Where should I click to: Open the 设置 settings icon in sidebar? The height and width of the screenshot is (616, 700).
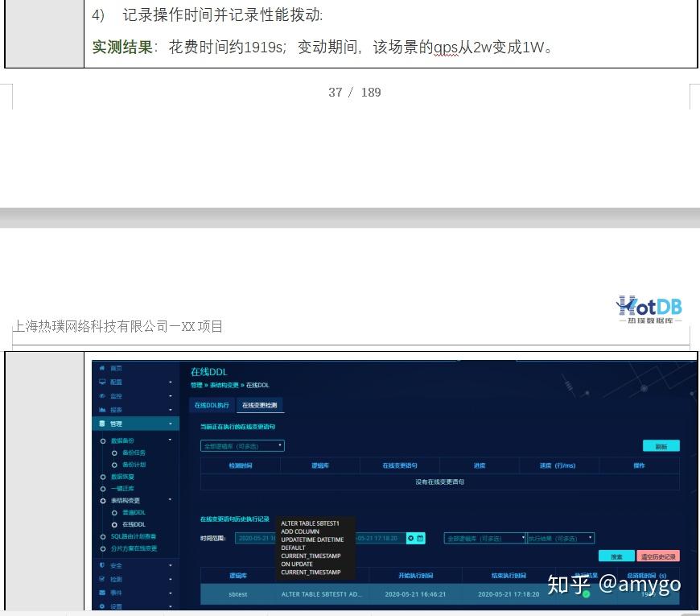coord(102,604)
